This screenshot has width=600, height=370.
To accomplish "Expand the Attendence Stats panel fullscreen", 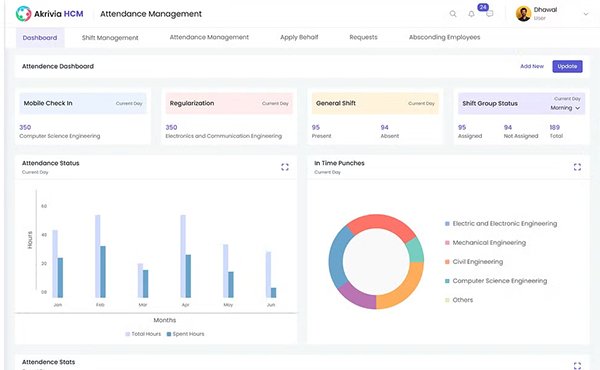I will point(577,365).
